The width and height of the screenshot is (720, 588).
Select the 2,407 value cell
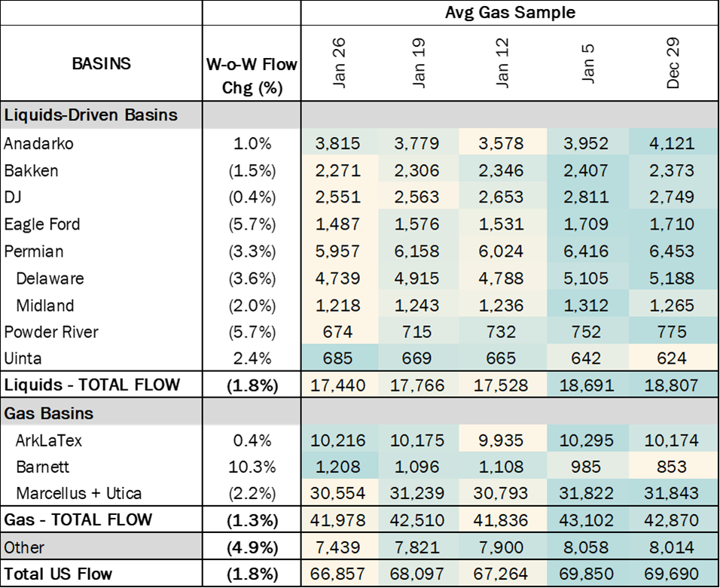tap(587, 170)
